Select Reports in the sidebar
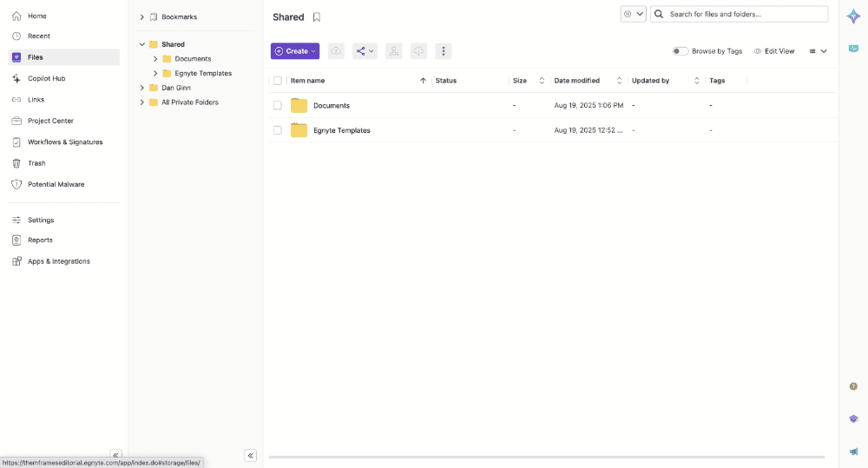This screenshot has width=868, height=468. point(40,240)
